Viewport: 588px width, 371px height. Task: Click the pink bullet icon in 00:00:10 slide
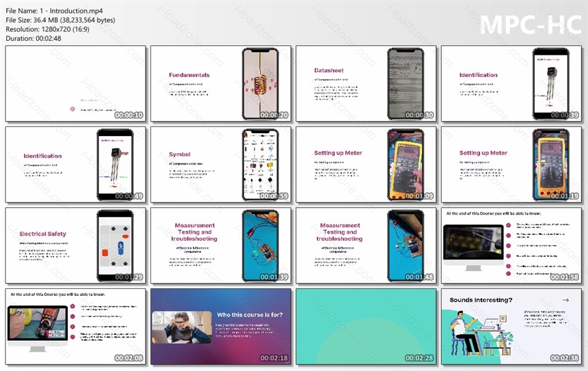coord(72,109)
